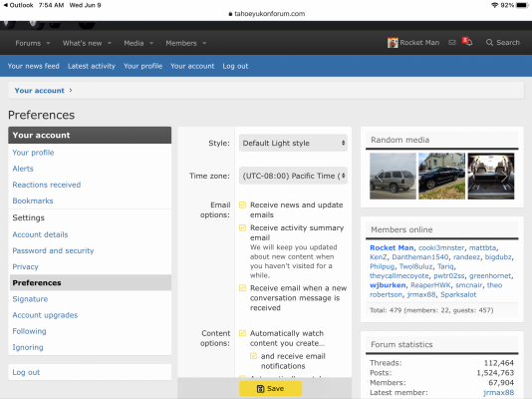Open Reactions received link
The image size is (532, 399).
tap(47, 185)
